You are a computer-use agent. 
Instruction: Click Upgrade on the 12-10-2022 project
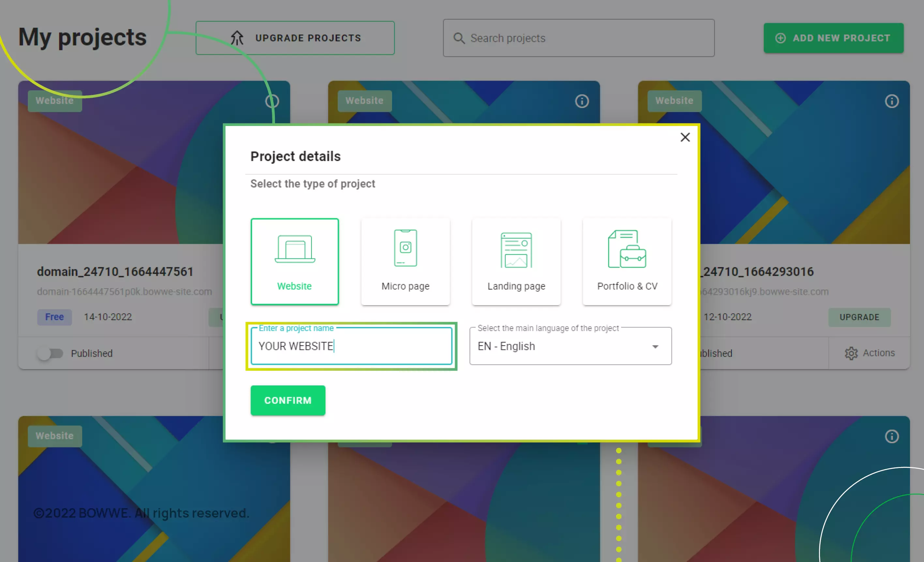(859, 317)
